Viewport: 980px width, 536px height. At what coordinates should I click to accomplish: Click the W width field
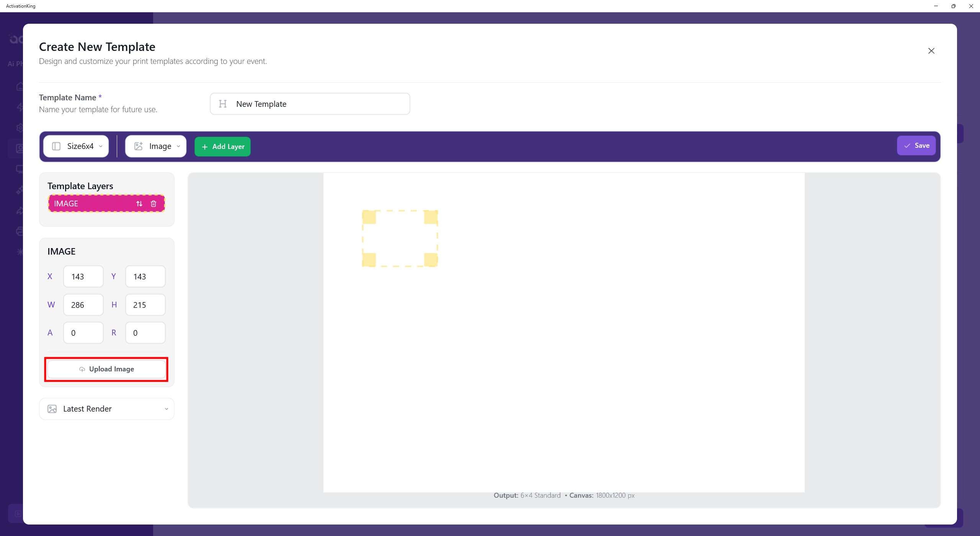click(x=83, y=305)
